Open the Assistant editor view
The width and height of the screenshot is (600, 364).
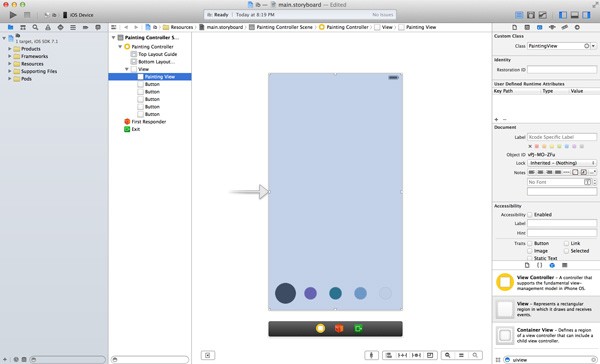coord(531,15)
